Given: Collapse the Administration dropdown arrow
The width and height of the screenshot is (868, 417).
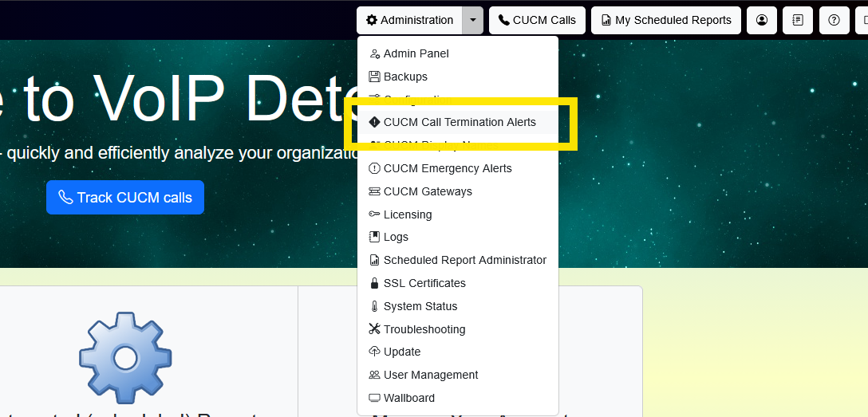Looking at the screenshot, I should (x=473, y=21).
